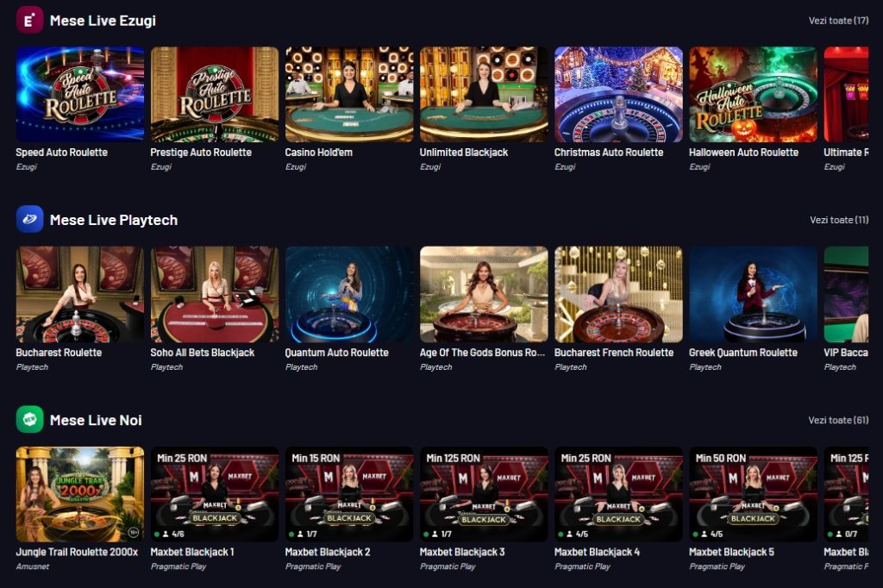This screenshot has height=588, width=883.
Task: Click the Speed Auto Roulette title text
Action: click(61, 152)
